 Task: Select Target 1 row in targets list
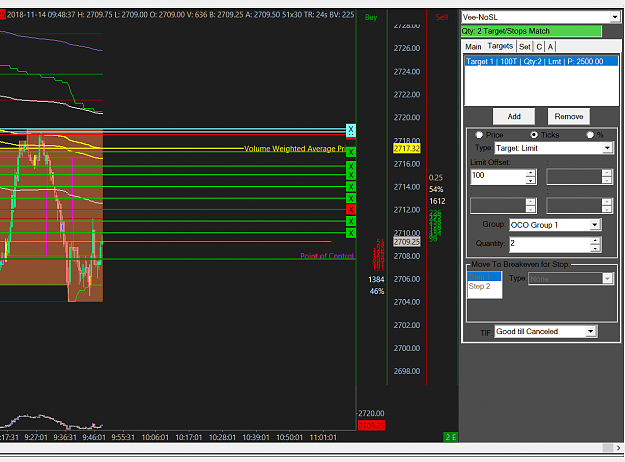pos(541,61)
